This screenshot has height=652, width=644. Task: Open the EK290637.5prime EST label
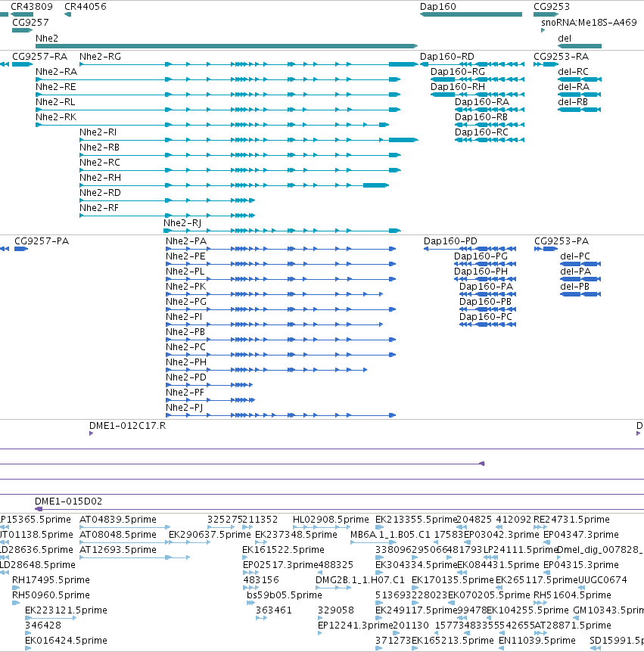tap(210, 534)
